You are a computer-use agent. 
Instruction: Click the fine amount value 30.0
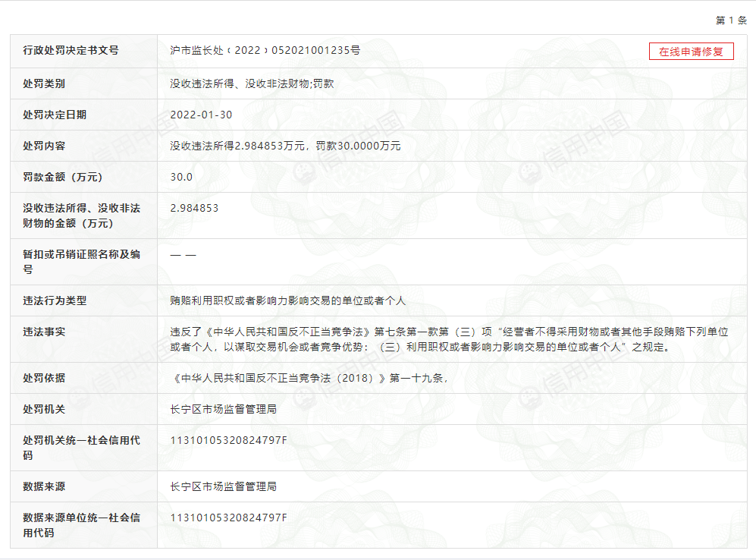[182, 177]
